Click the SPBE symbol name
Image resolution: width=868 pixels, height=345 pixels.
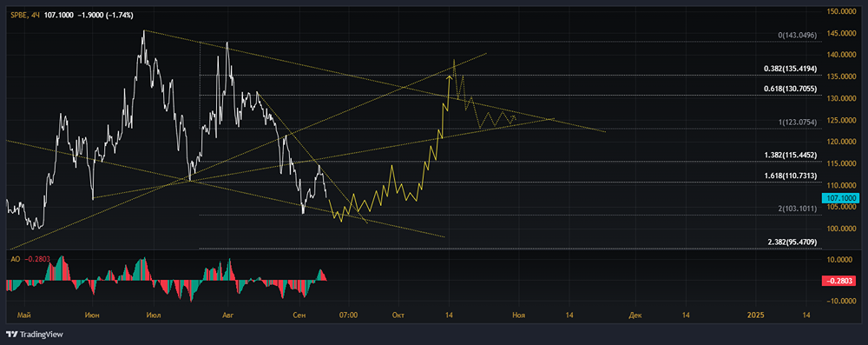pyautogui.click(x=19, y=16)
